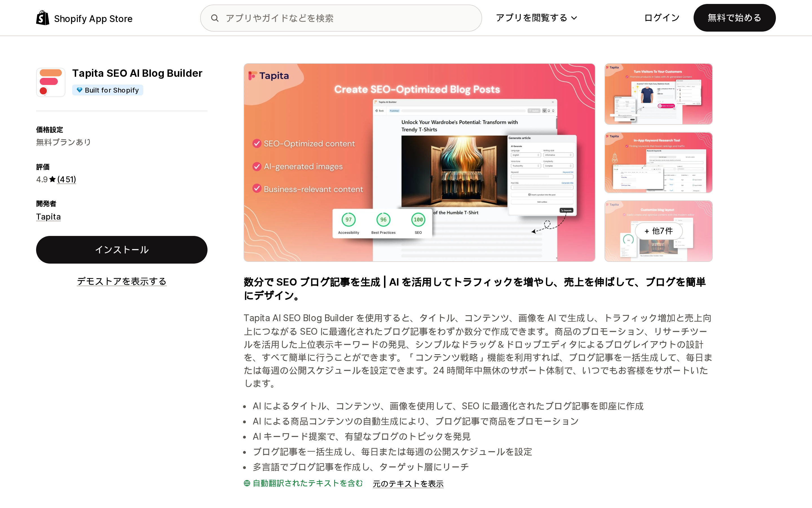Open the Turn Visitors To Your Customers thumbnail

click(x=658, y=94)
